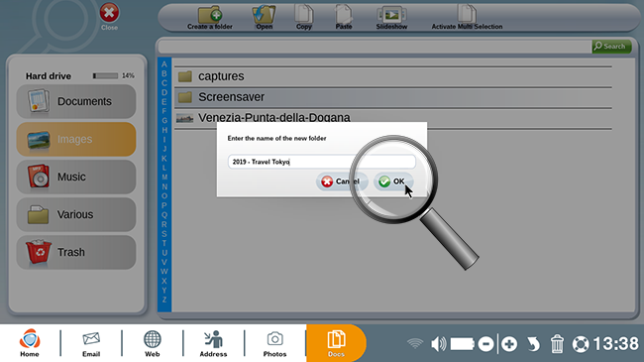
Task: Open the selected item with Open icon
Action: tap(264, 18)
